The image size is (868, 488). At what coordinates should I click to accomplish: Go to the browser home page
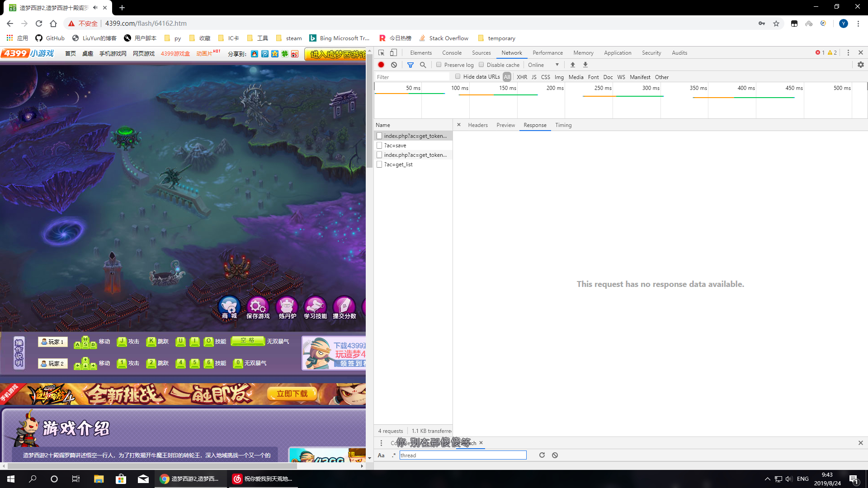(53, 23)
